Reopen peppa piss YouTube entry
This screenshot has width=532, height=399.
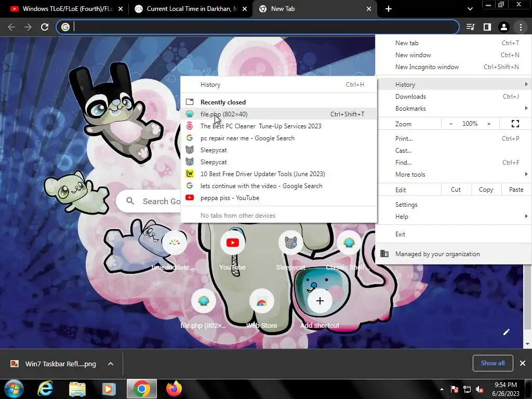click(278, 198)
